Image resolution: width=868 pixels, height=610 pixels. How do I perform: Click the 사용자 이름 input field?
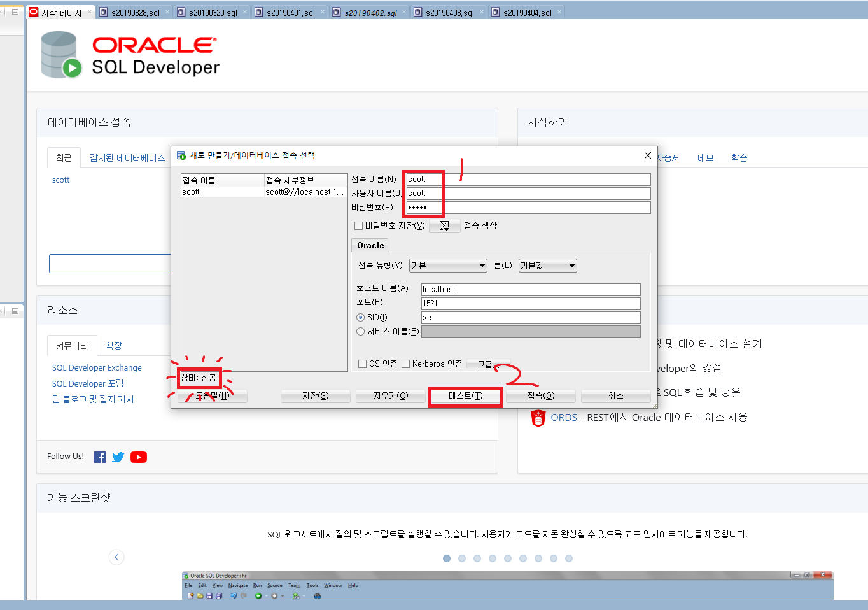pyautogui.click(x=528, y=194)
